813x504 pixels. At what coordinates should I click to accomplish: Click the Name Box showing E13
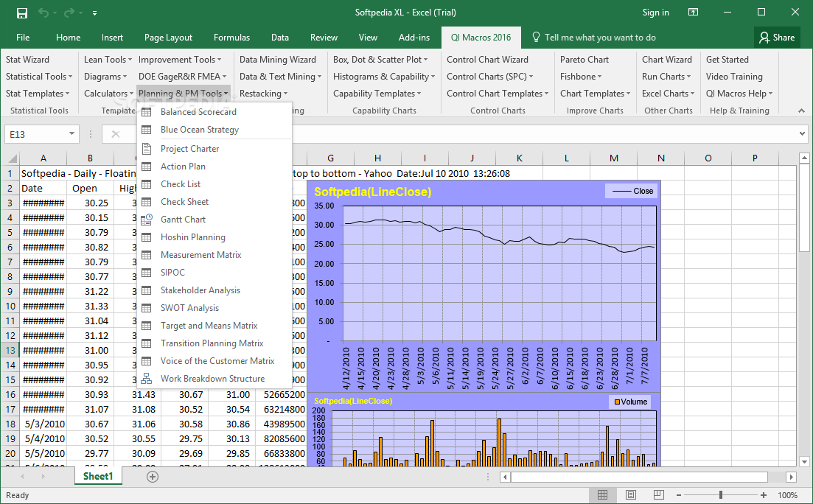(x=35, y=134)
